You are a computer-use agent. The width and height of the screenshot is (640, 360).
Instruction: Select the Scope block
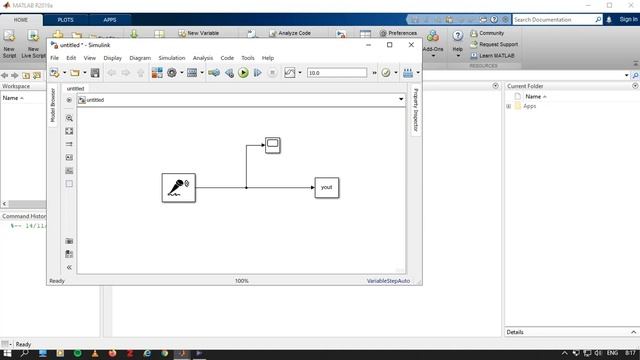(273, 145)
